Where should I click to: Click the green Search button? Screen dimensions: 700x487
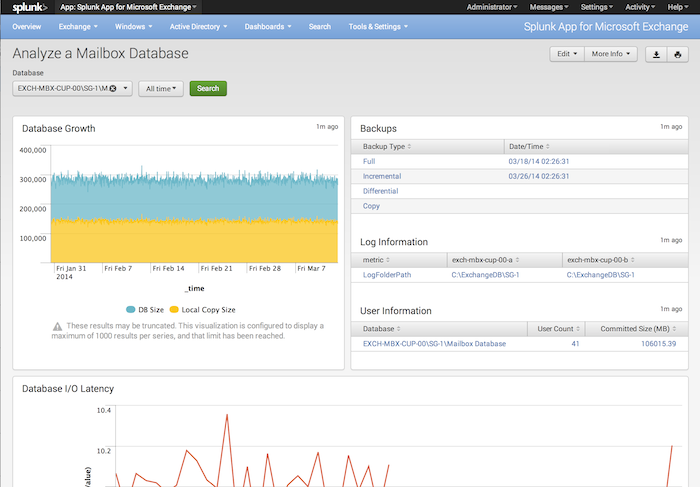(x=208, y=88)
